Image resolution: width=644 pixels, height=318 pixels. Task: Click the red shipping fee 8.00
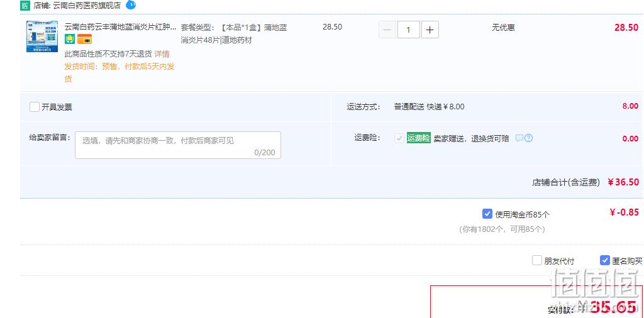coord(630,106)
